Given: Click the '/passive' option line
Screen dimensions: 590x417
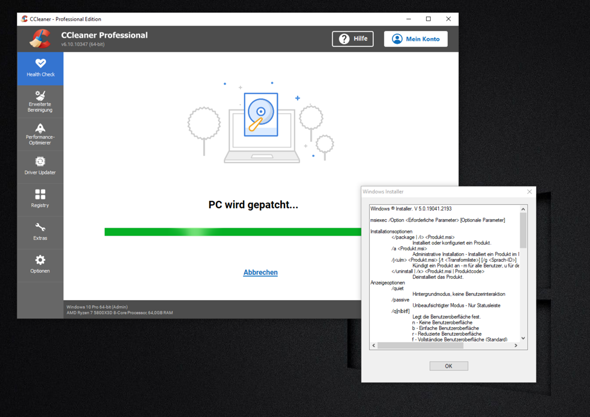Looking at the screenshot, I should click(x=400, y=300).
